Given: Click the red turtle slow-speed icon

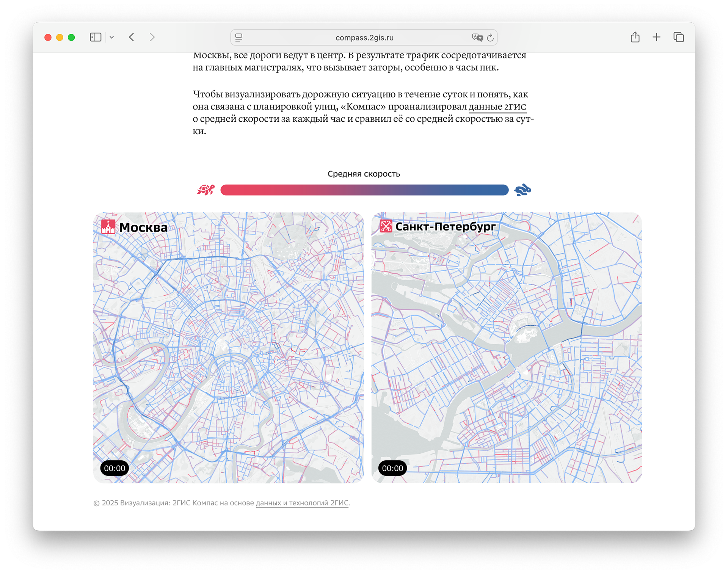Looking at the screenshot, I should point(206,190).
